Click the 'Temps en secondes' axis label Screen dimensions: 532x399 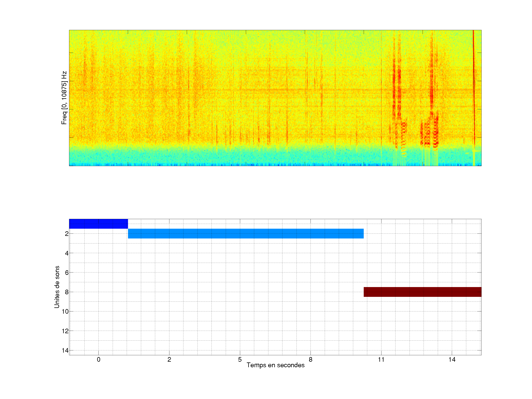click(275, 365)
